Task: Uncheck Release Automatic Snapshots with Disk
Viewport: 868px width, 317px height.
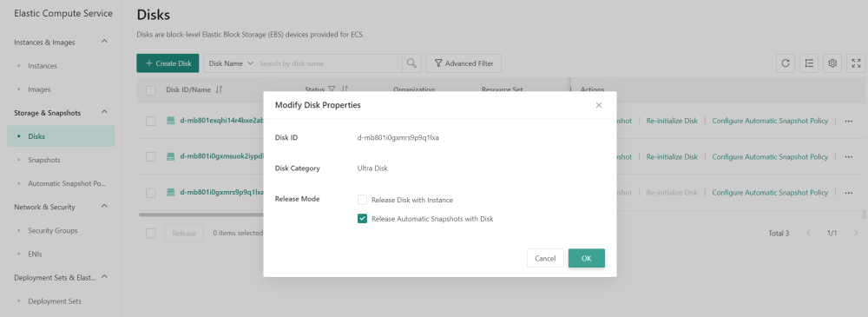Action: (363, 218)
